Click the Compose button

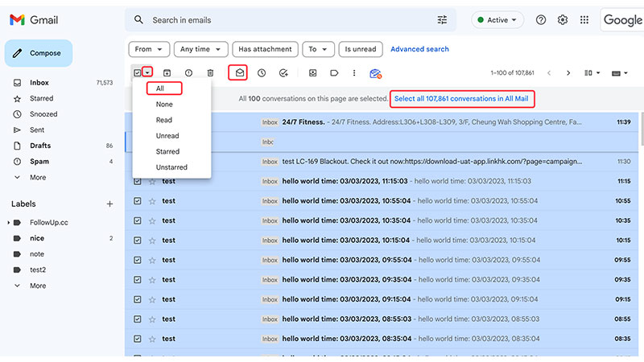[39, 53]
